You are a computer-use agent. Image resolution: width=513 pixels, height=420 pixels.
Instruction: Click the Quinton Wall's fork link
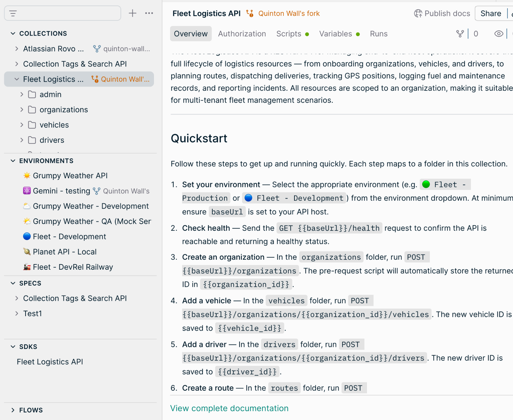(x=289, y=13)
